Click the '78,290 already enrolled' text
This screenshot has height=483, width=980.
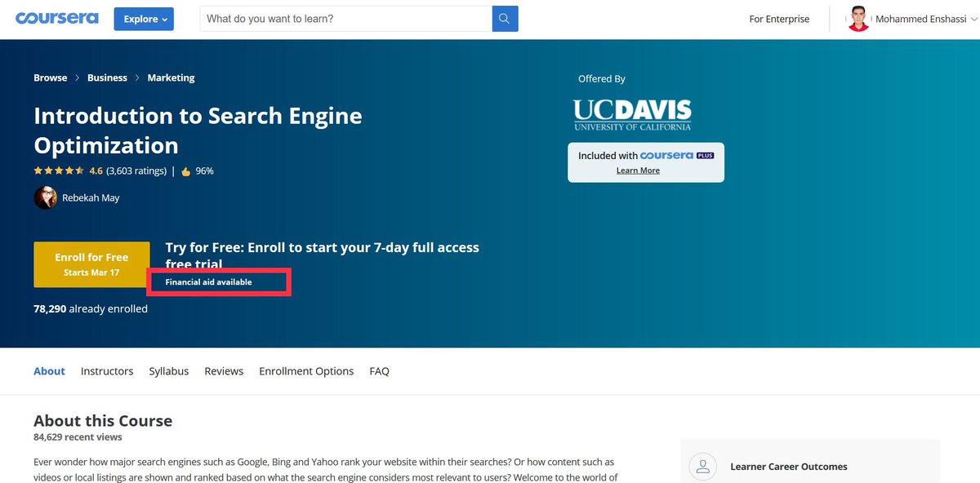click(91, 308)
